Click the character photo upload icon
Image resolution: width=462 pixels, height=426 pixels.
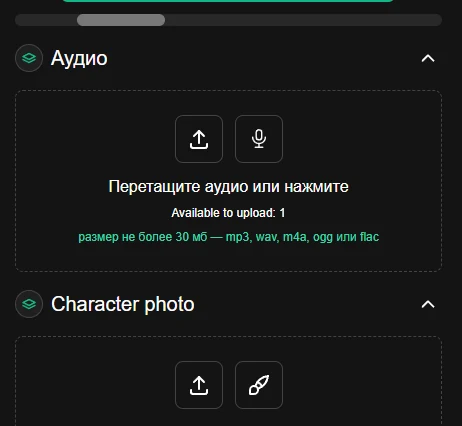click(x=199, y=385)
